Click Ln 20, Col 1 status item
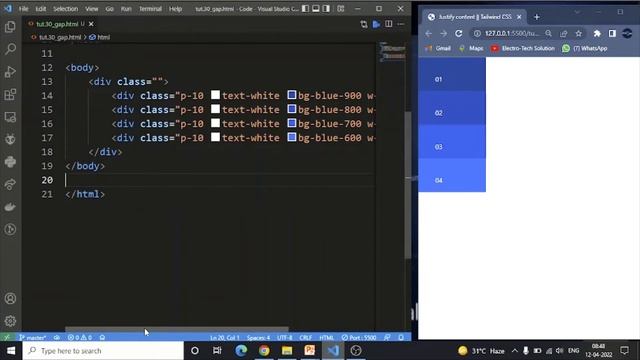The height and width of the screenshot is (360, 640). (224, 338)
